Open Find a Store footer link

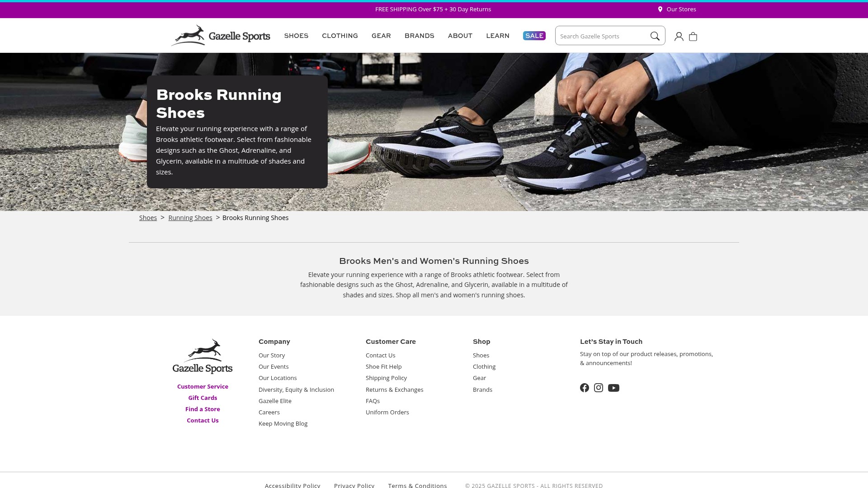[x=203, y=409]
